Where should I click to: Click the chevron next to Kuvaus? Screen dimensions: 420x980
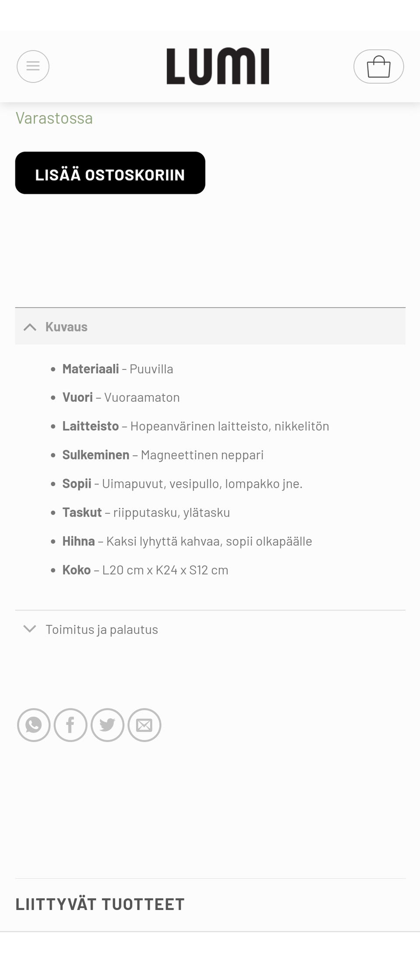(30, 326)
